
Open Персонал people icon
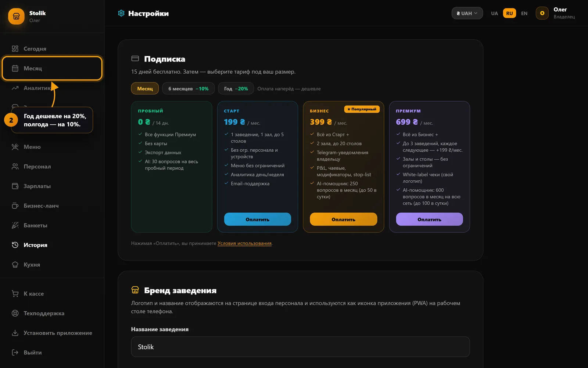tap(15, 166)
